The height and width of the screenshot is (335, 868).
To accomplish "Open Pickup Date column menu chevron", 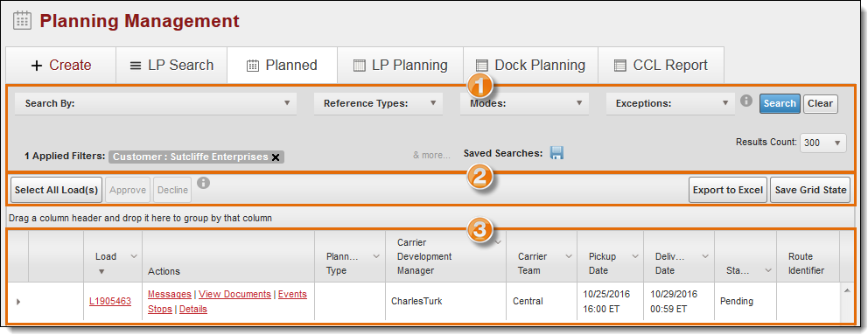I will (x=634, y=256).
